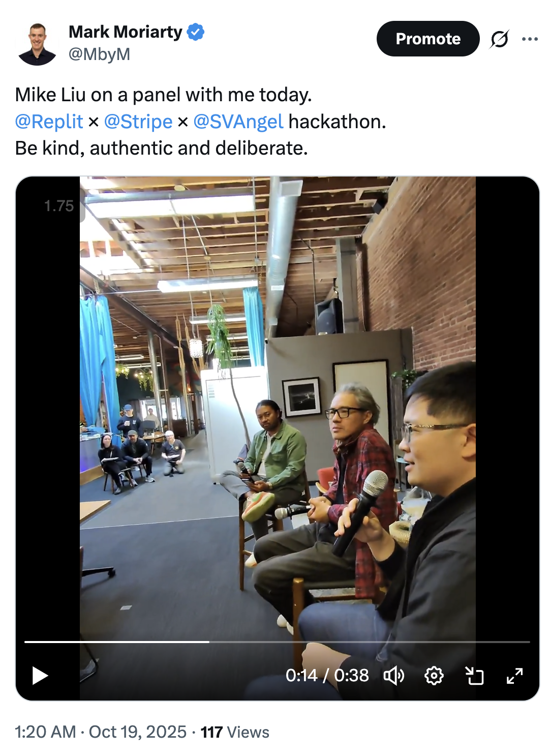Mute the video volume speaker icon
Image resolution: width=550 pixels, height=756 pixels.
tap(394, 676)
